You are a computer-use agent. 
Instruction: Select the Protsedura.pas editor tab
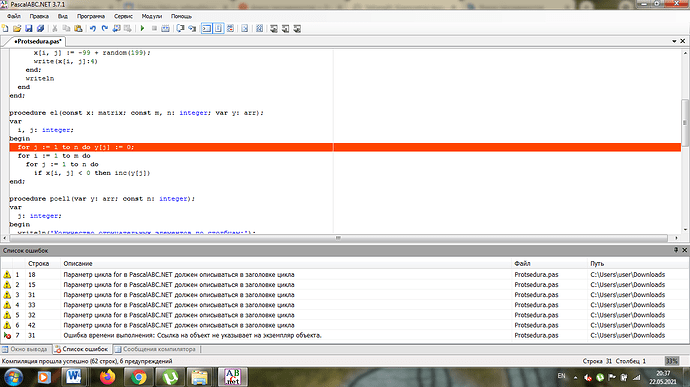pyautogui.click(x=37, y=41)
